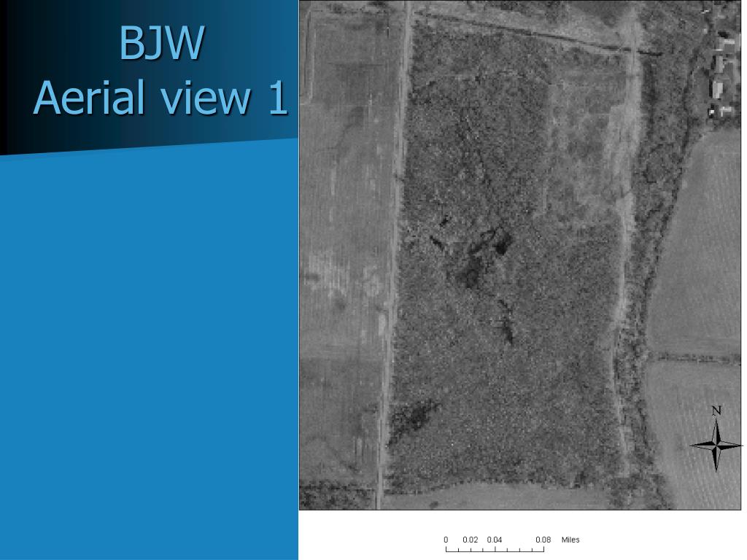The height and width of the screenshot is (560, 747).
Task: Click the aerial photograph image
Action: pos(519,254)
